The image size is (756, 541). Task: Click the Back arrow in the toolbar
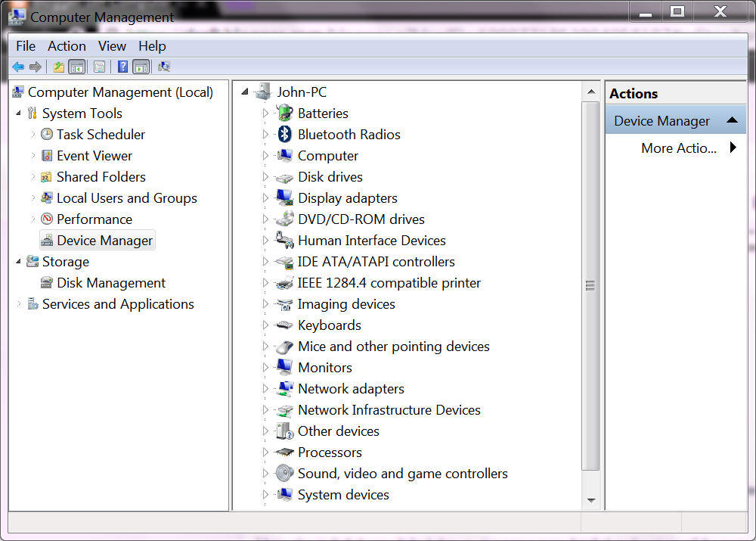[18, 67]
